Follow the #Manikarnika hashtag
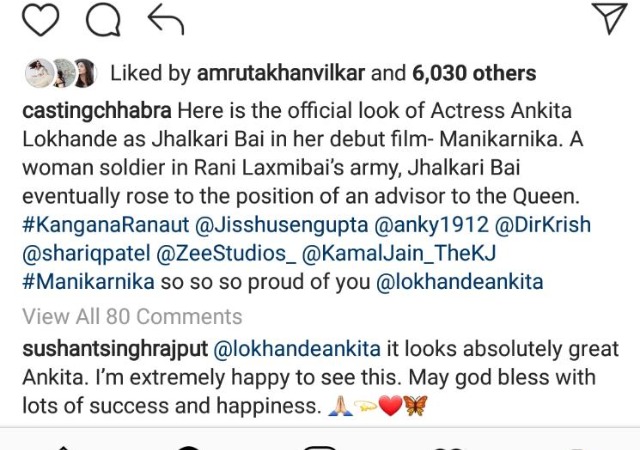 click(88, 282)
